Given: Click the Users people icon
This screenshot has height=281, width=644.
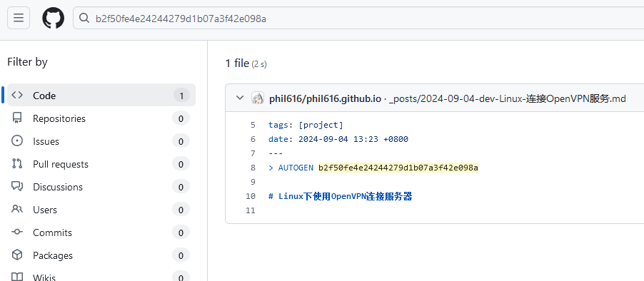Looking at the screenshot, I should [x=17, y=209].
